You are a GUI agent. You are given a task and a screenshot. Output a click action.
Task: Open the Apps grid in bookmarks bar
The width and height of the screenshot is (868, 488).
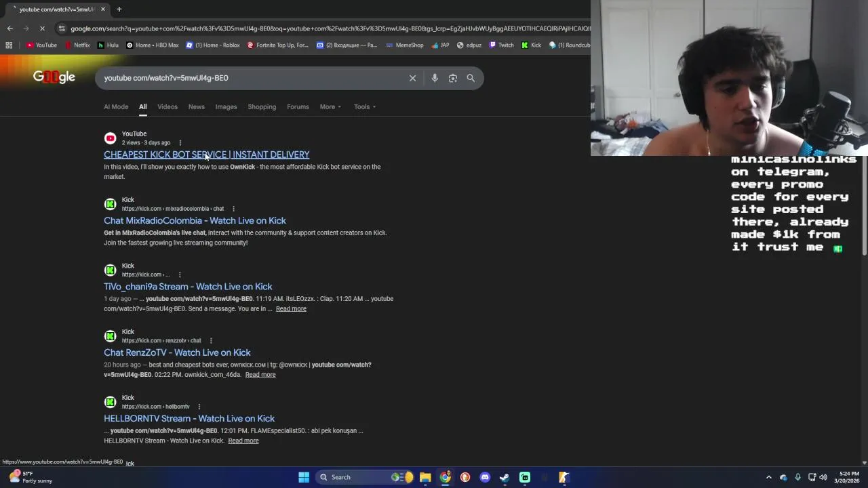click(x=9, y=45)
